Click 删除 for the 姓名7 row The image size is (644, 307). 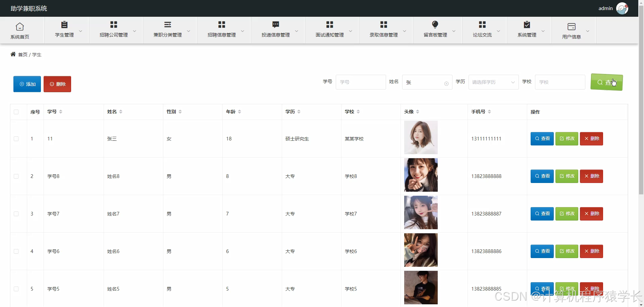click(591, 214)
